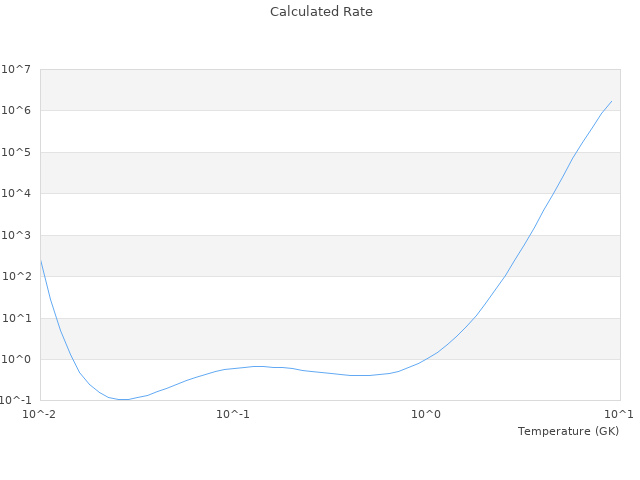Click the 10^2 y-axis tick label
This screenshot has height=480, width=640.
(16, 277)
